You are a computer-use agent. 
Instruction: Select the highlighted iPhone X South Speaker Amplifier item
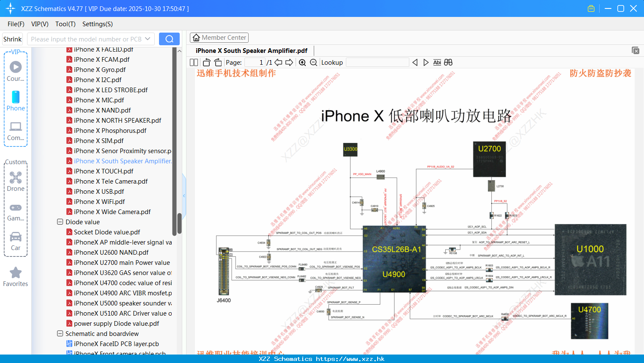tap(123, 161)
